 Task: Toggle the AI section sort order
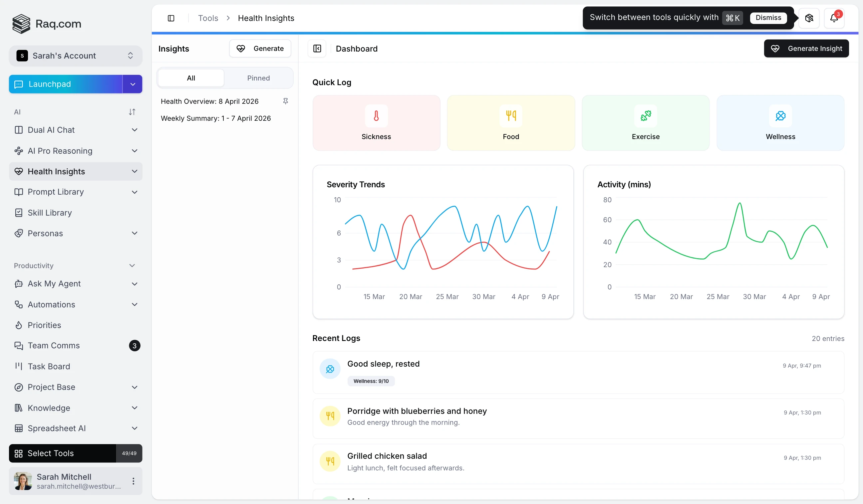tap(132, 111)
